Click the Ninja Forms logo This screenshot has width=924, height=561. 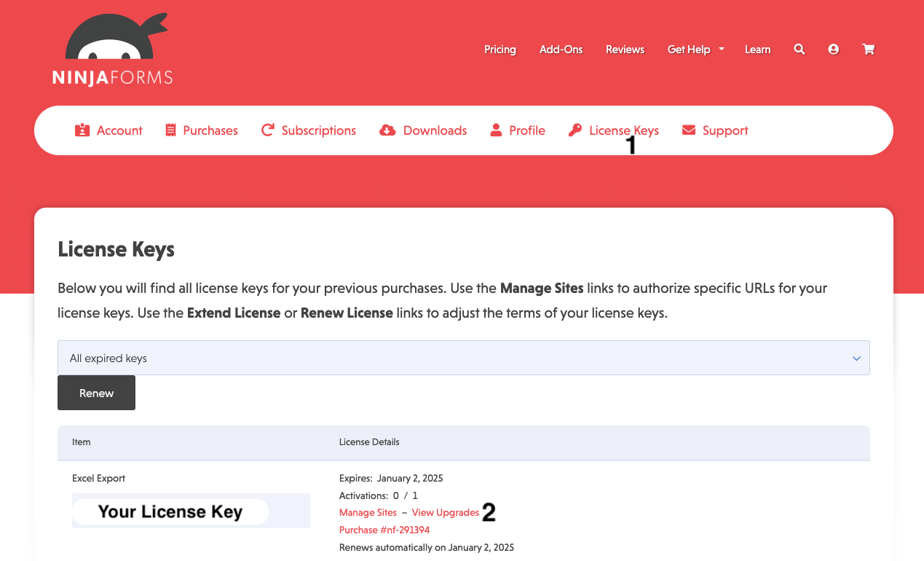112,48
